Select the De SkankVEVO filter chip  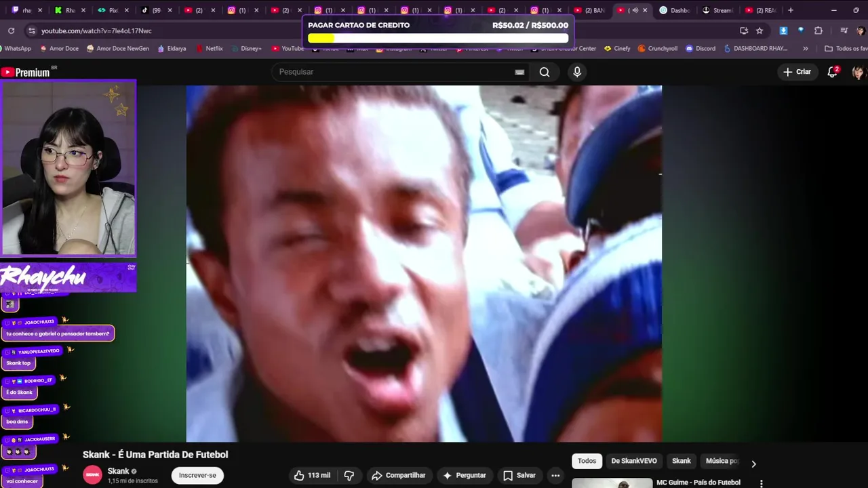click(x=634, y=461)
